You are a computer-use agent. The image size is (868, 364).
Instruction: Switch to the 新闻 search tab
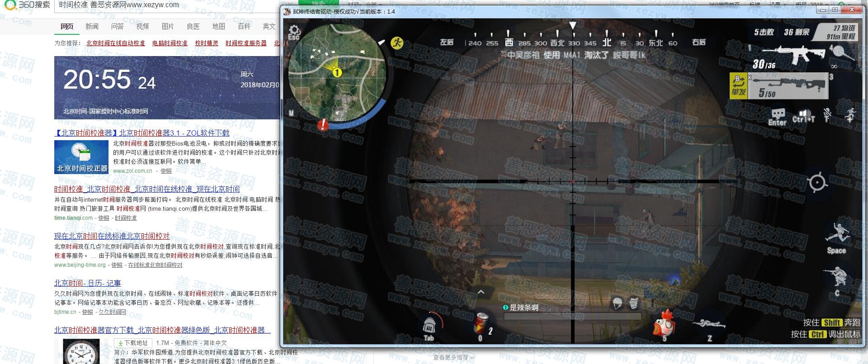pos(92,27)
